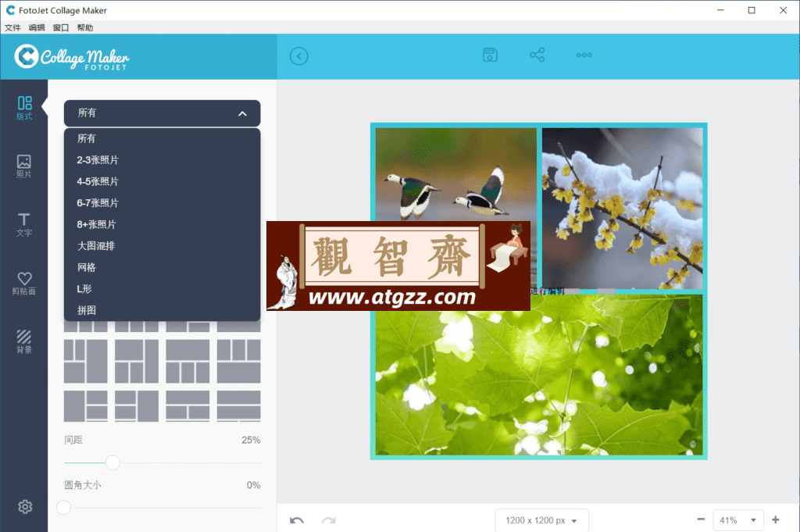Viewport: 800px width, 532px height.
Task: Open the 41% zoom level dropdown
Action: pyautogui.click(x=737, y=520)
